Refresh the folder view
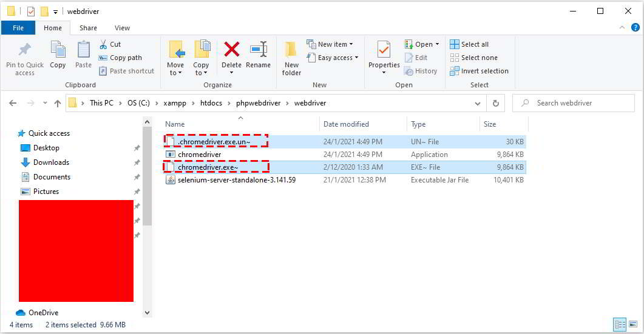 point(496,104)
